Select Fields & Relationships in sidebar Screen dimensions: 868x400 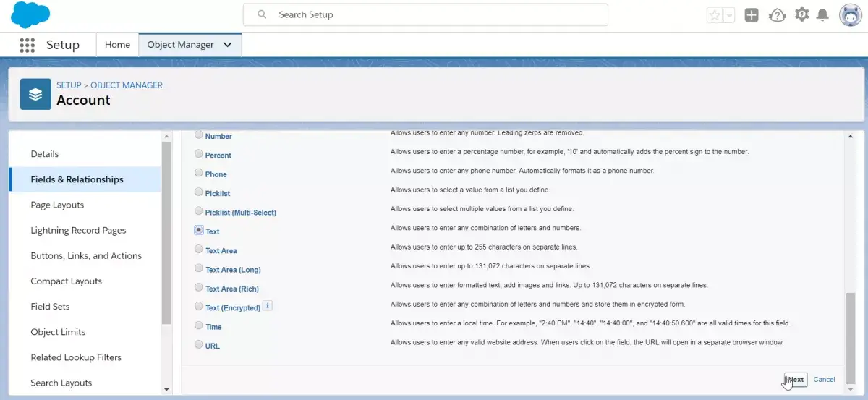click(85, 179)
